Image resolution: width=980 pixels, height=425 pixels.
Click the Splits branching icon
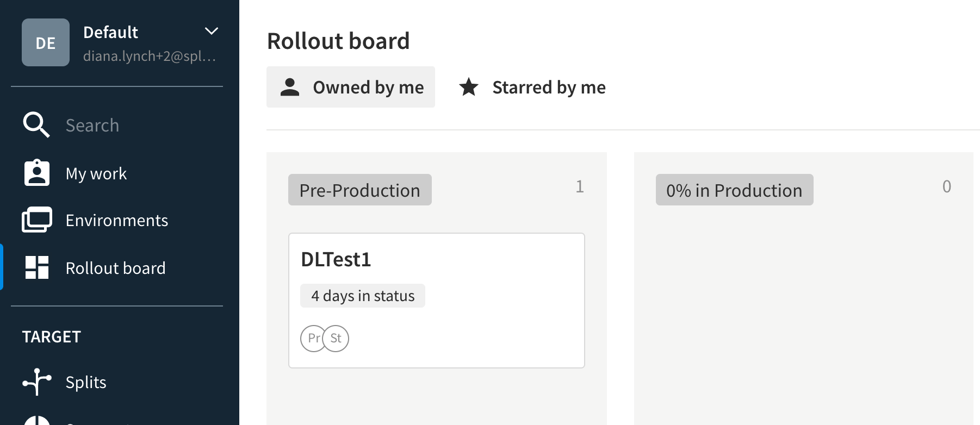[37, 382]
